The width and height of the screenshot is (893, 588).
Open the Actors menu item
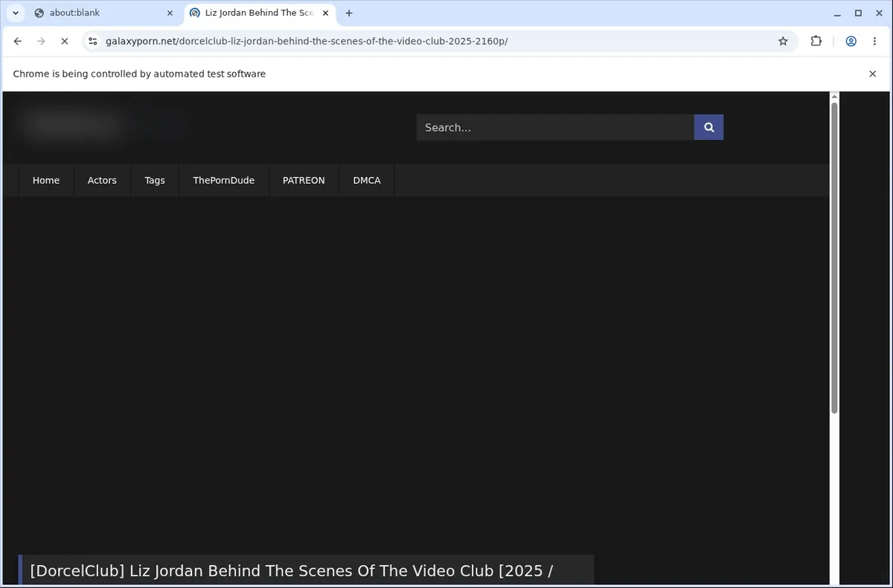coord(102,180)
